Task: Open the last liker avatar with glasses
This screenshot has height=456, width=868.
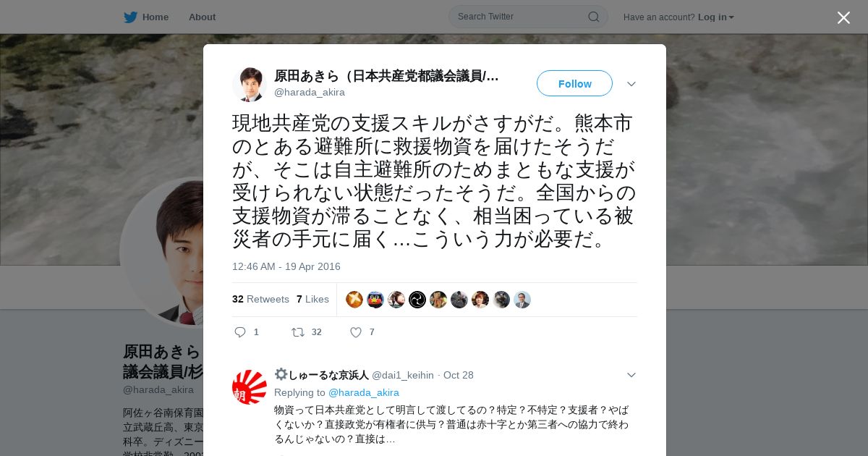Action: point(522,300)
